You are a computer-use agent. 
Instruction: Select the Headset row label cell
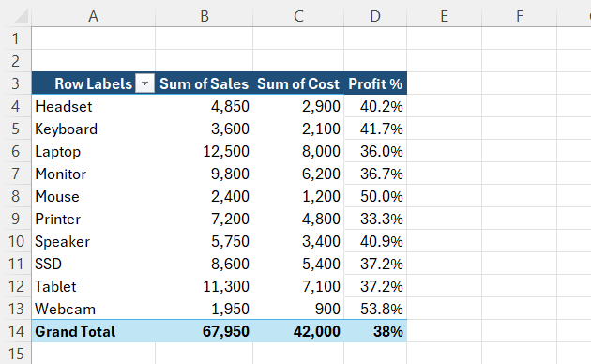pyautogui.click(x=94, y=106)
